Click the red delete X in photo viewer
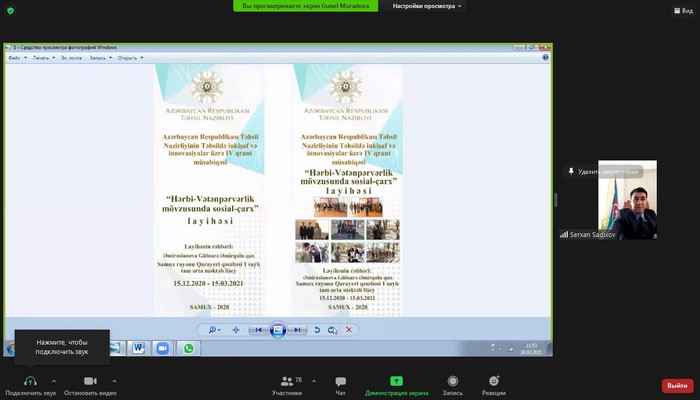This screenshot has width=700, height=400. pyautogui.click(x=348, y=329)
